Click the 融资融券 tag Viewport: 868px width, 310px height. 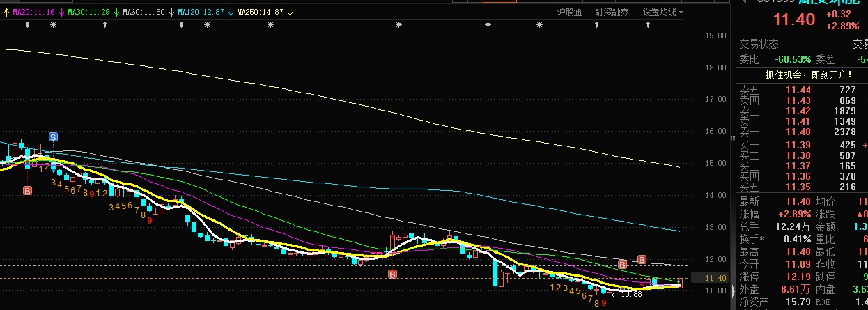tap(612, 12)
